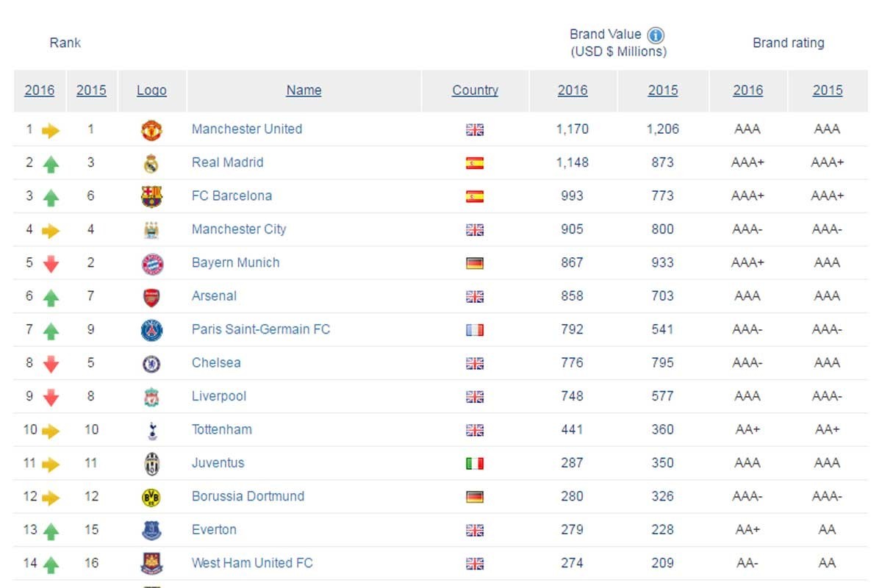The width and height of the screenshot is (882, 588).
Task: Click Italy flag in Juventus row
Action: [x=475, y=463]
